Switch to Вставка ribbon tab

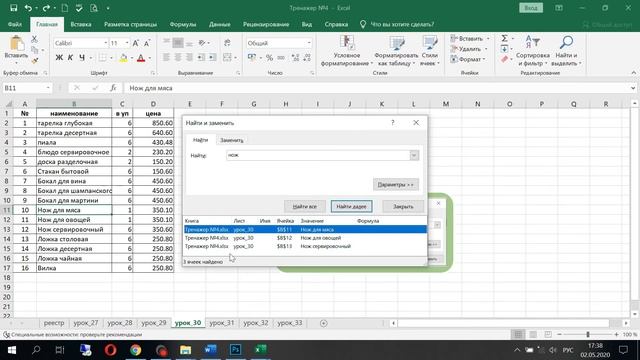point(81,24)
